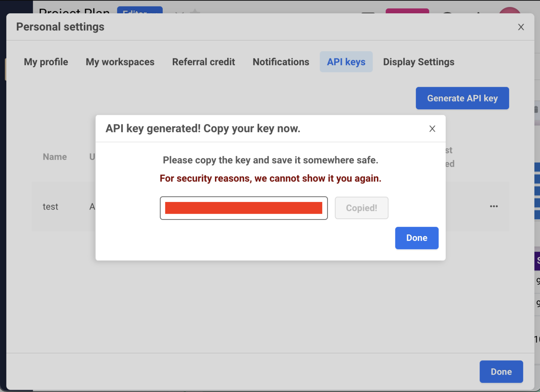This screenshot has width=540, height=392.
Task: Open the Display Settings tab
Action: click(x=419, y=62)
